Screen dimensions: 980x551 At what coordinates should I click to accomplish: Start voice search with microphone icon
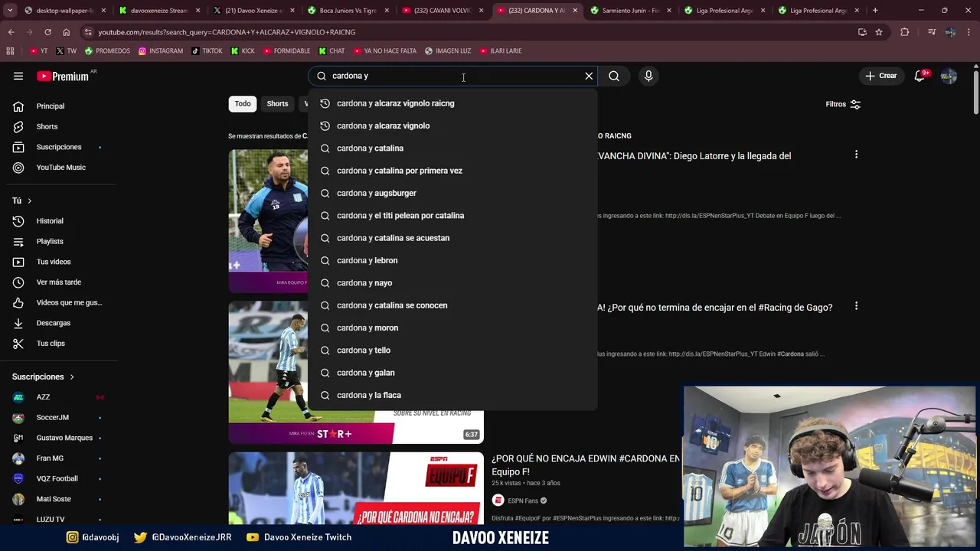click(648, 76)
